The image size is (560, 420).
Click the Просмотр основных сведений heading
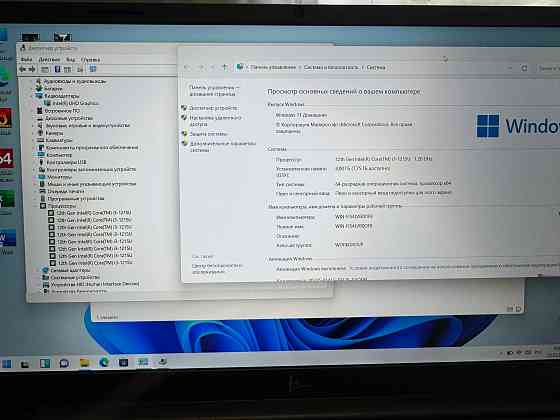344,92
